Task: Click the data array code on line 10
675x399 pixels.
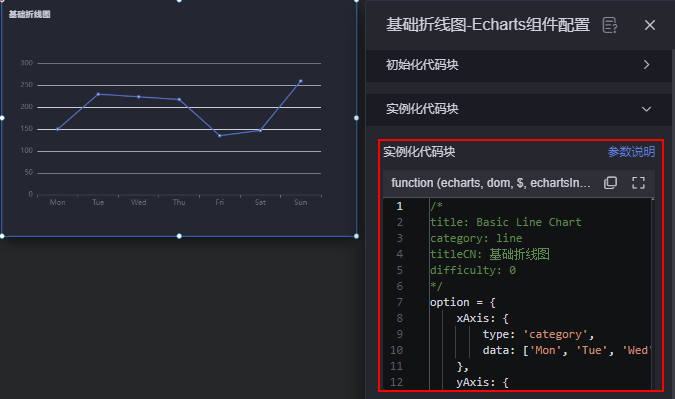Action: click(x=566, y=350)
